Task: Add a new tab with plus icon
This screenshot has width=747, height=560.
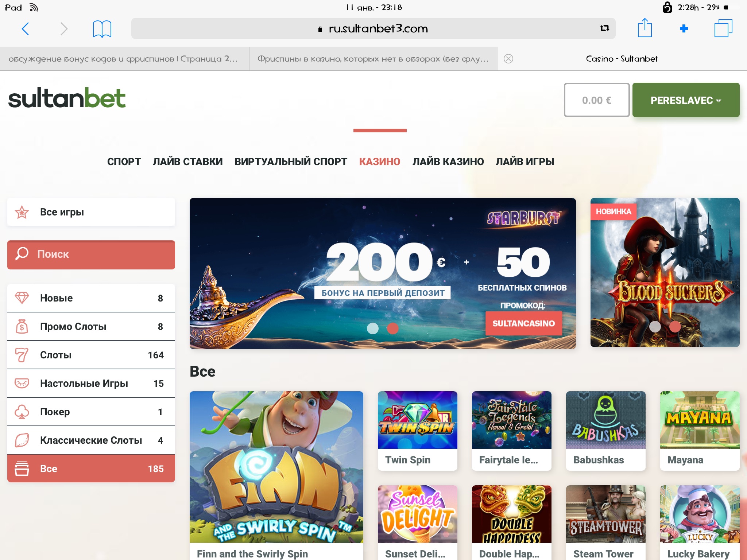Action: coord(684,28)
